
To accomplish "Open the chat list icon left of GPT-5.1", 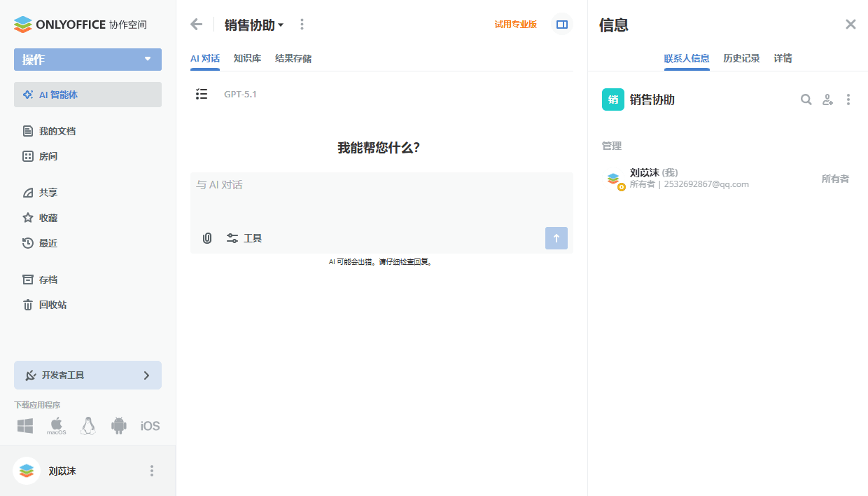I will pyautogui.click(x=202, y=94).
